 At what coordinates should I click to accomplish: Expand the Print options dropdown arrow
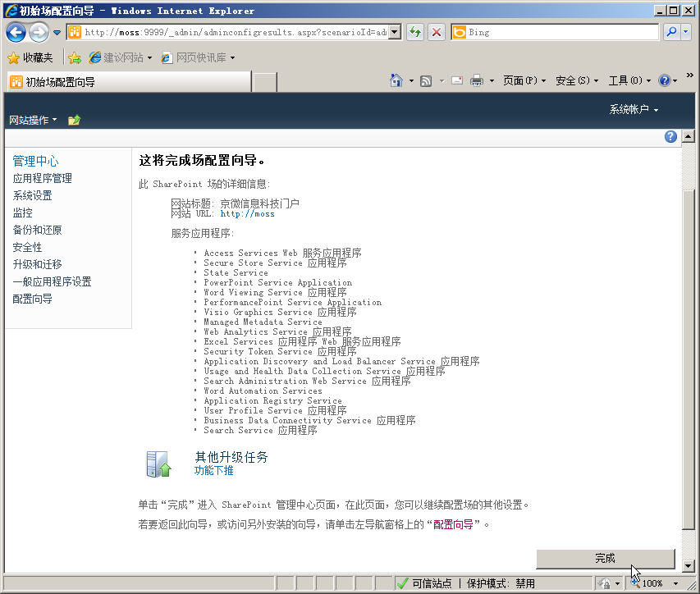492,80
